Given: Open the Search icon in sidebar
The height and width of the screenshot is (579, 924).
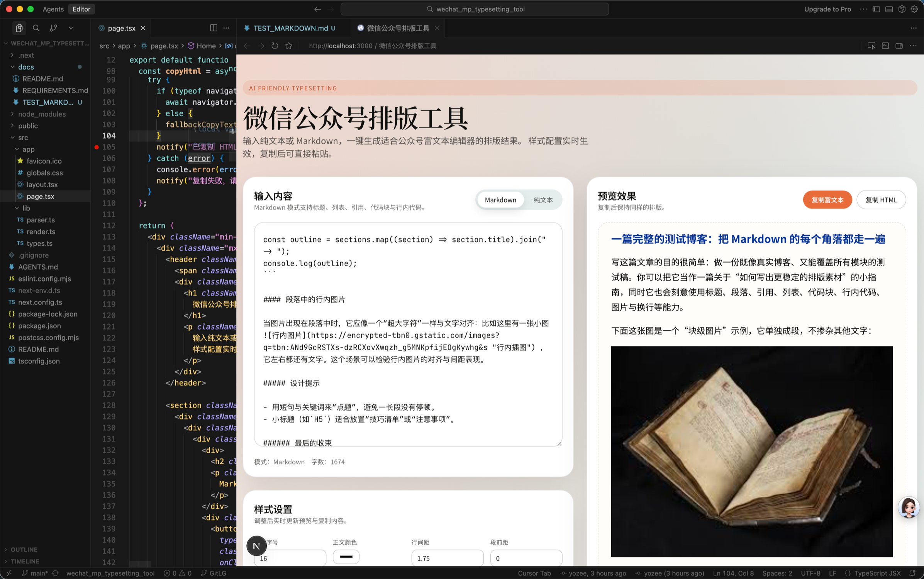Looking at the screenshot, I should click(36, 28).
